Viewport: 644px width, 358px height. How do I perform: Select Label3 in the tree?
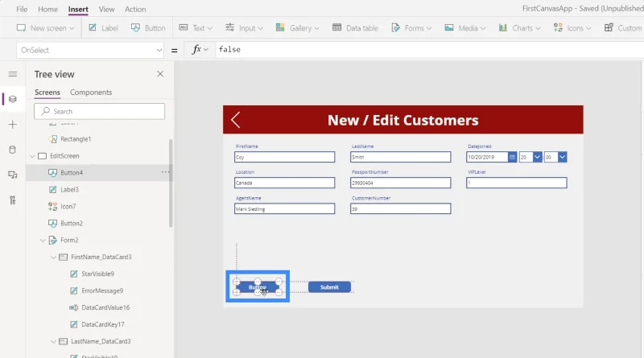coord(69,190)
